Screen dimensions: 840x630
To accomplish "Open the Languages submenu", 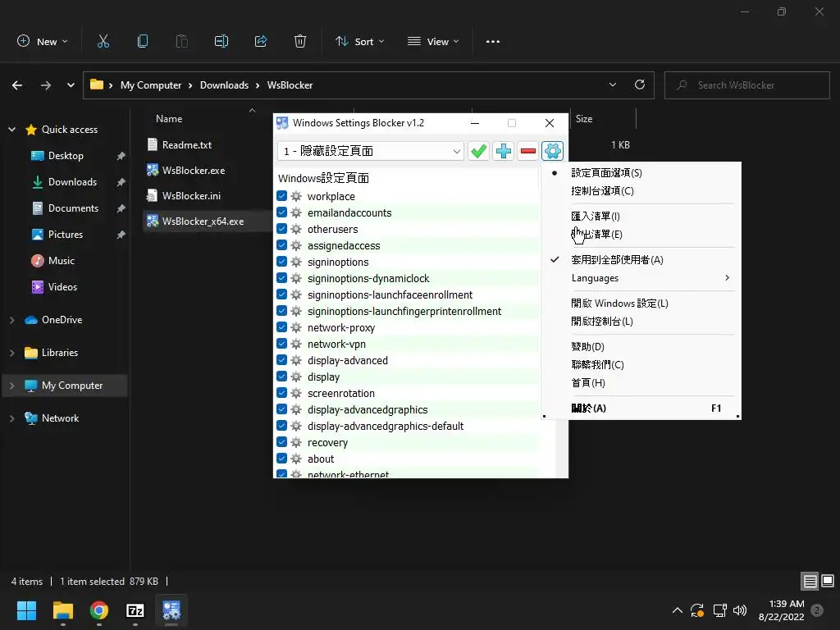I will (641, 278).
